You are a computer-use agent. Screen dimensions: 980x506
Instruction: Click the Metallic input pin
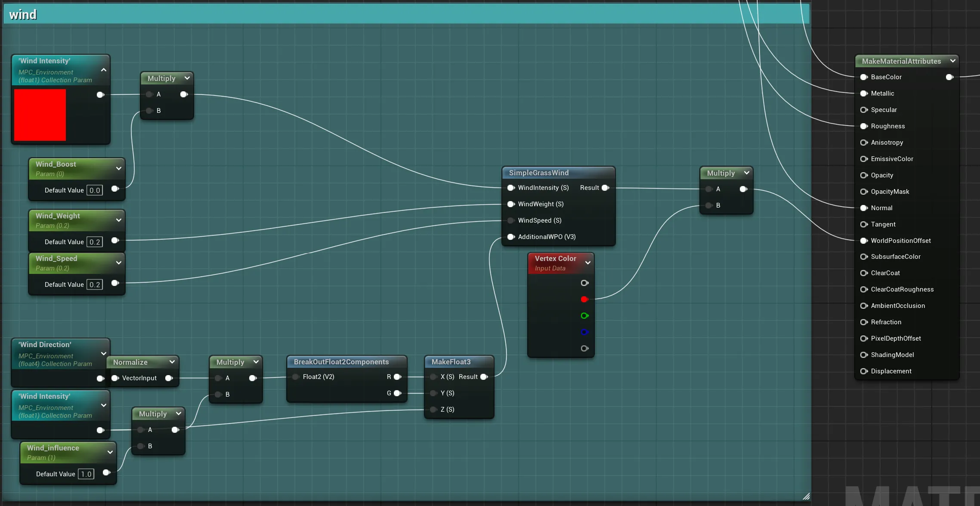[864, 93]
